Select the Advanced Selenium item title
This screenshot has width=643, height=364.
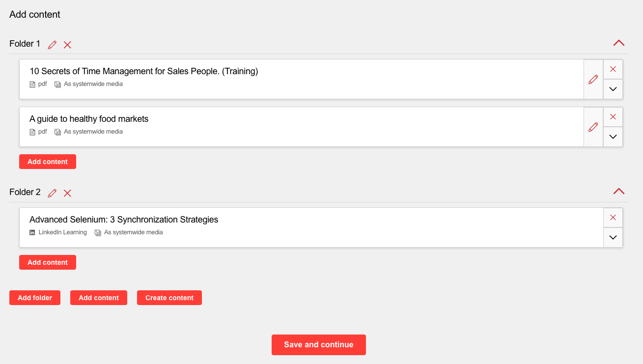tap(124, 220)
